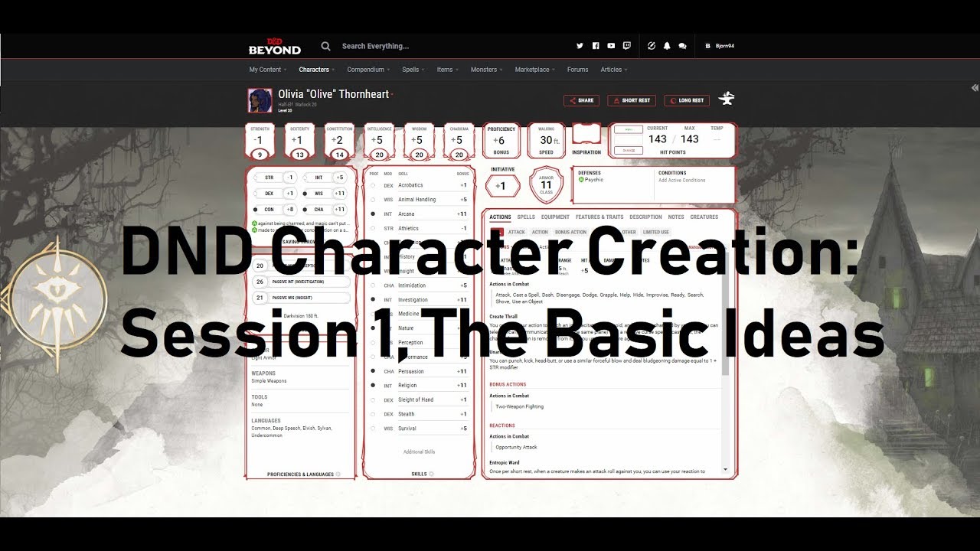Open Olivia Thornheart's portrait
Image resolution: width=980 pixels, height=551 pixels.
click(x=260, y=100)
